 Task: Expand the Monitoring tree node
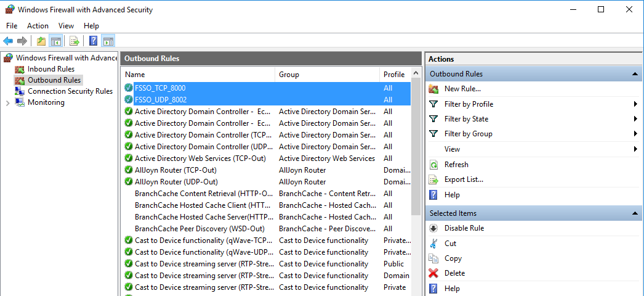pyautogui.click(x=7, y=103)
